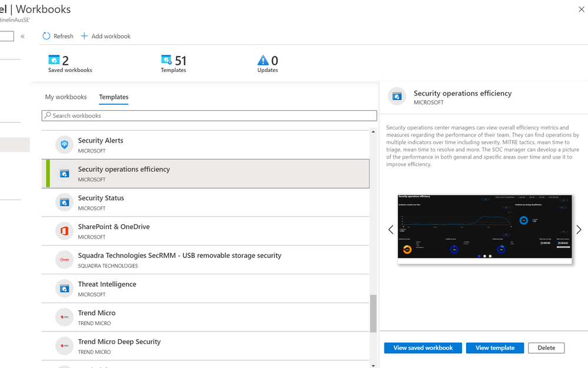Select Squadra Technologies SecRMM template title
The height and width of the screenshot is (368, 588).
[180, 255]
